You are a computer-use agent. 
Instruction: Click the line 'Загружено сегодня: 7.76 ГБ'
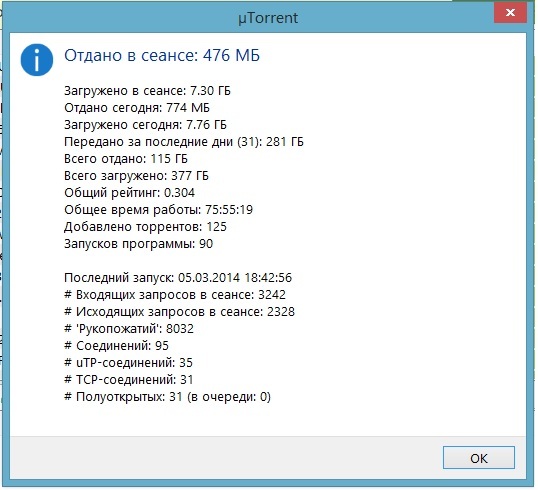(145, 125)
